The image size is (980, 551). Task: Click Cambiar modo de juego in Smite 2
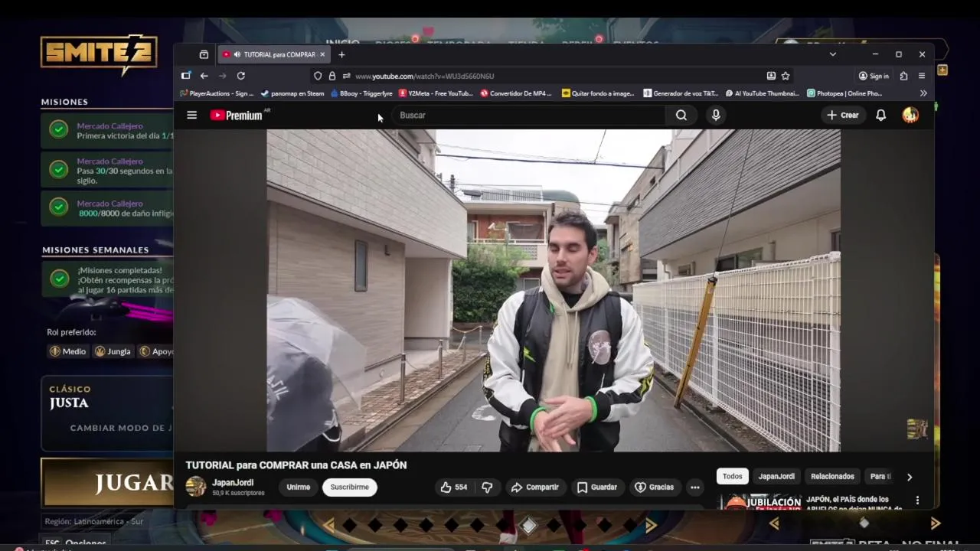(x=121, y=428)
